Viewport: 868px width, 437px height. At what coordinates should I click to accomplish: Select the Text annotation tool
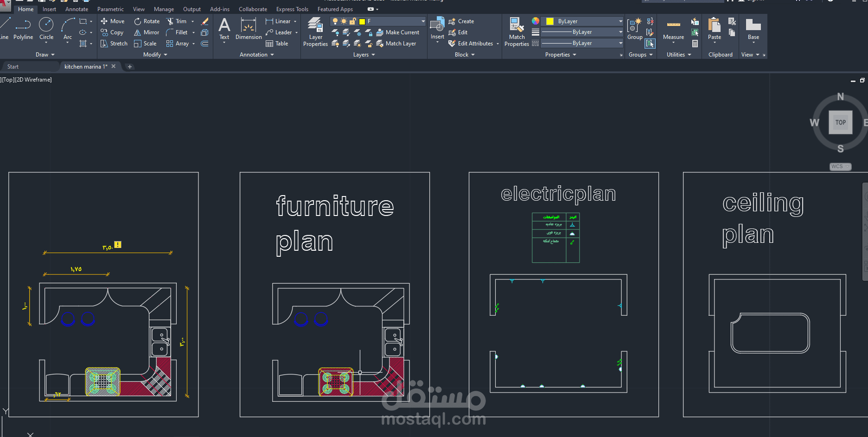click(224, 29)
